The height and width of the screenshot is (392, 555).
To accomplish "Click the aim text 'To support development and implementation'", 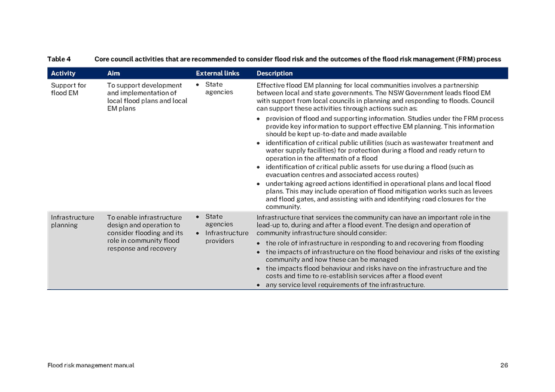I will tap(147, 97).
